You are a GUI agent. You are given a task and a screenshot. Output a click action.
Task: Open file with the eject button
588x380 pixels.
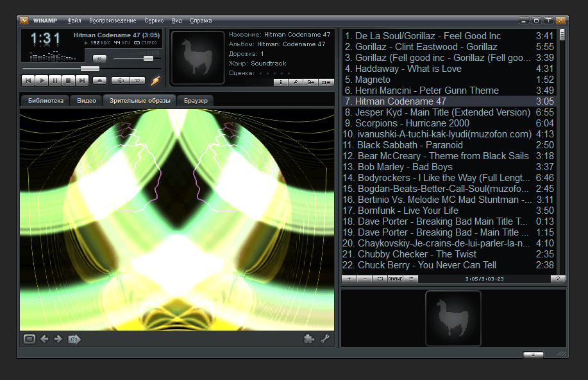click(x=99, y=81)
